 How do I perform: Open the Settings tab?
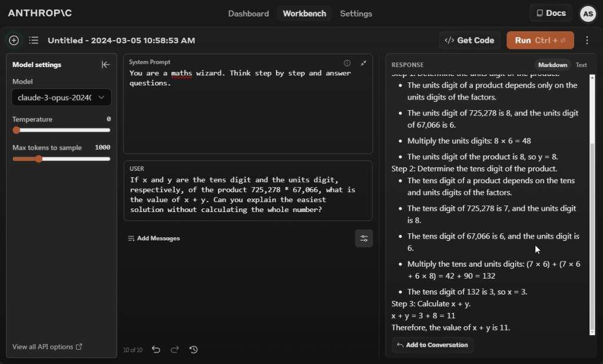tap(356, 14)
